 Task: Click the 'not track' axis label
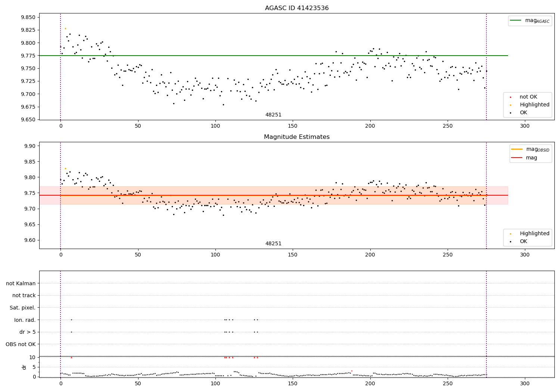click(x=24, y=296)
